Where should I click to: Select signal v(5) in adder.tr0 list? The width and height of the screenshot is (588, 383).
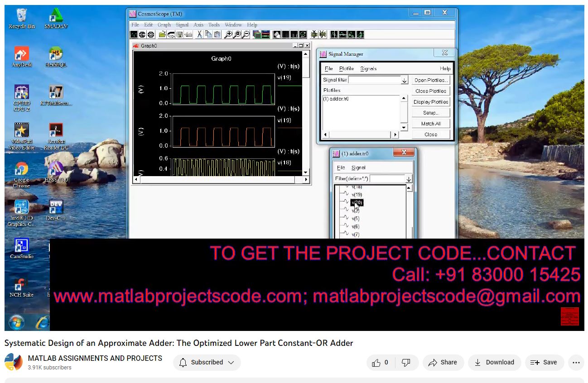coord(356,219)
